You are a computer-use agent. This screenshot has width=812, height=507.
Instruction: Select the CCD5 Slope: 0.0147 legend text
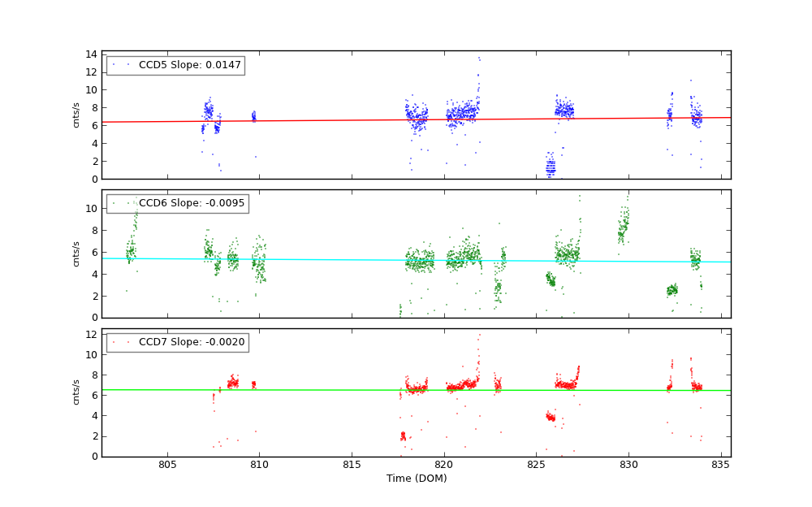(189, 65)
